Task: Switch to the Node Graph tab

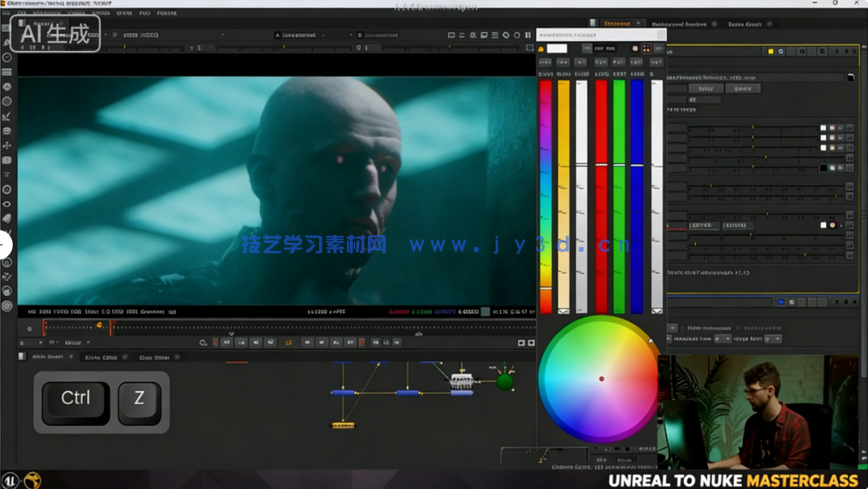Action: click(x=49, y=356)
